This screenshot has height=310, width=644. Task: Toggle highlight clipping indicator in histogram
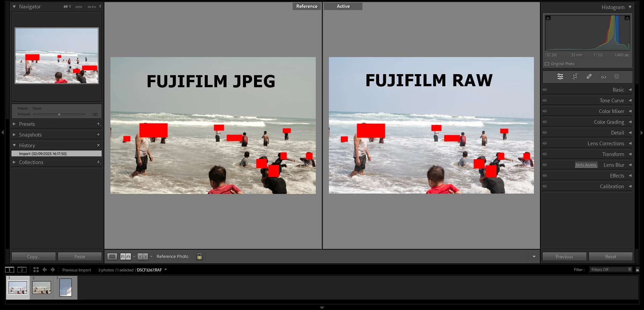coord(627,18)
